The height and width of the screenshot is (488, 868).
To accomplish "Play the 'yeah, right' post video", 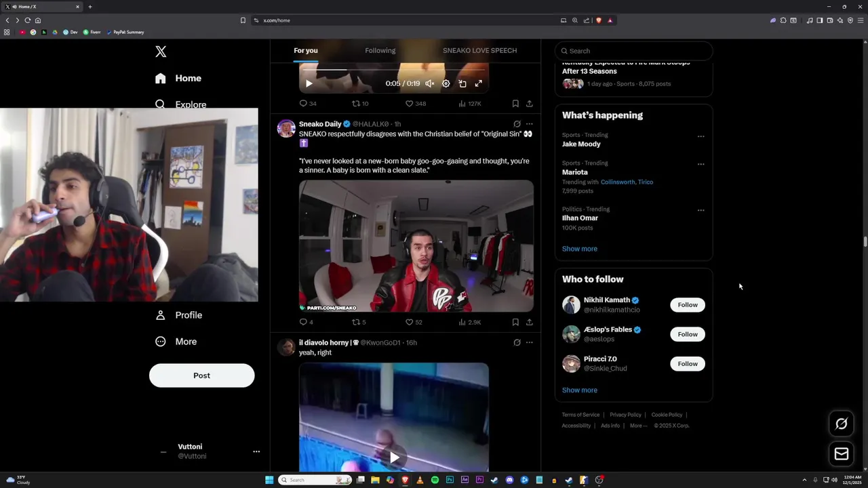I will point(394,457).
